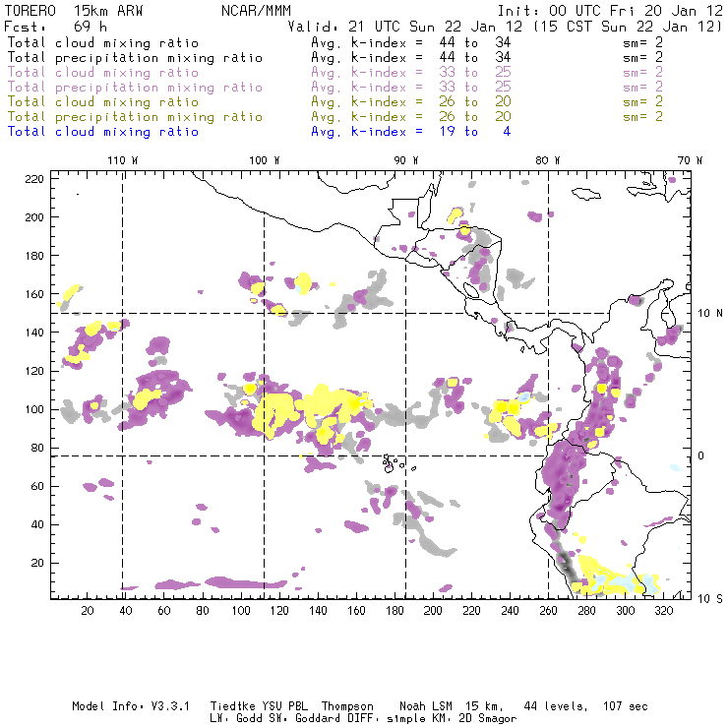
Task: Click the vertical axis tick label '140'
Action: [34, 333]
